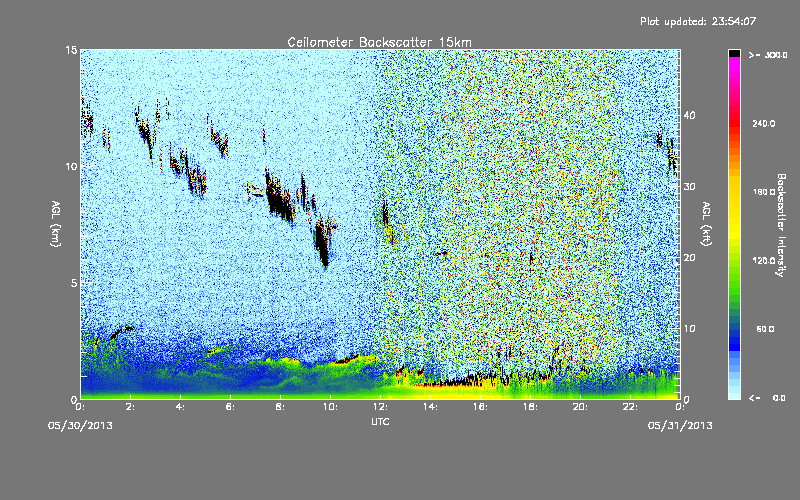Click the 15 km tick on left axis

coord(71,50)
